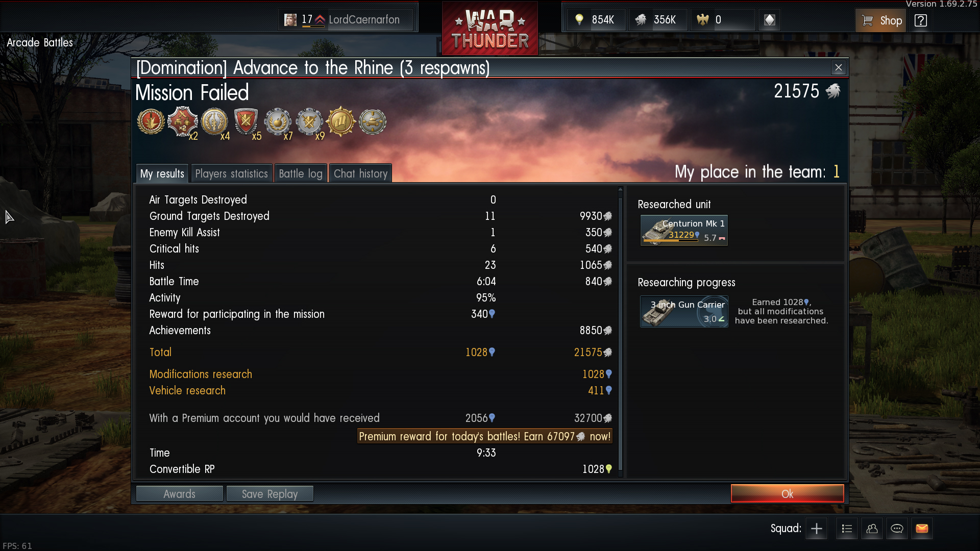Open the Awards button

click(179, 494)
